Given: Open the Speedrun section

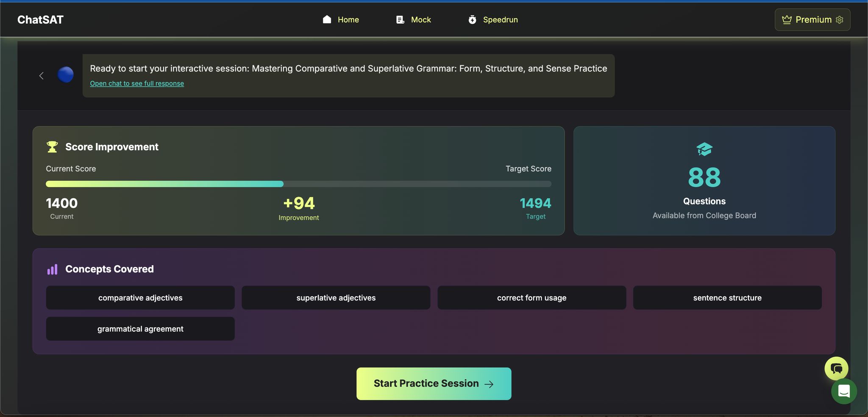Looking at the screenshot, I should [493, 20].
